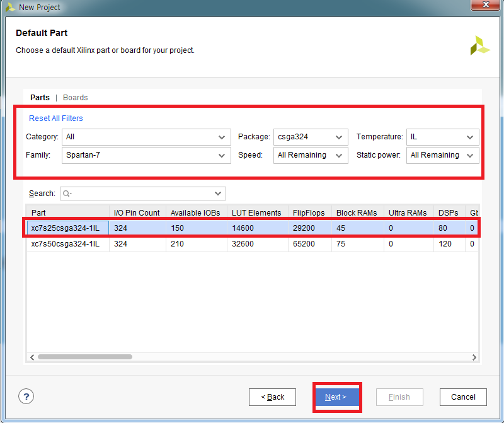The width and height of the screenshot is (504, 423).
Task: Switch to the Boards tab
Action: click(75, 98)
